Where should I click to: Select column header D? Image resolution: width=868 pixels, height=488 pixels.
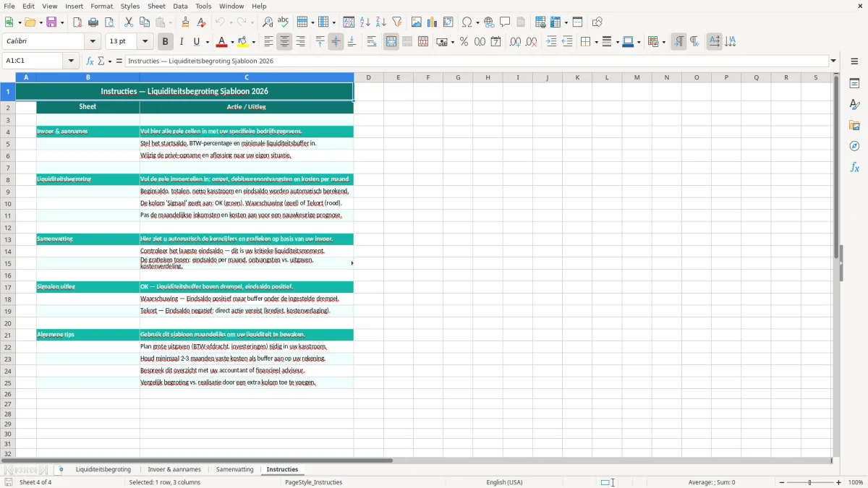(368, 77)
